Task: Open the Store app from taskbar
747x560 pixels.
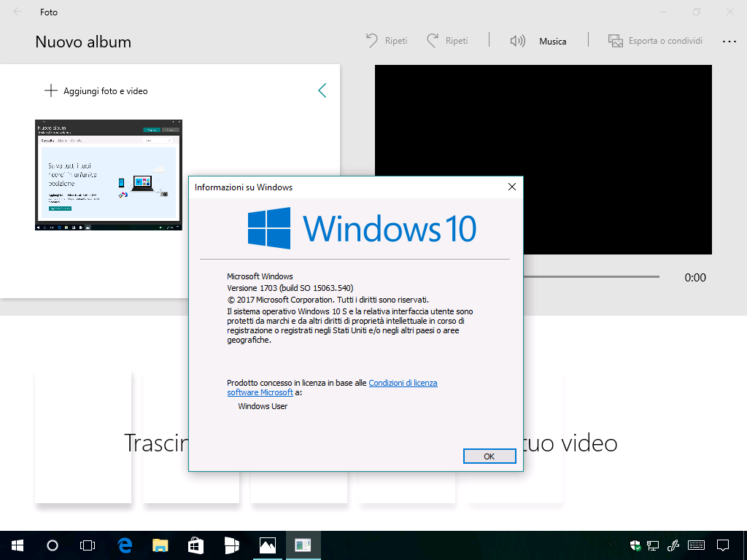Action: tap(196, 545)
